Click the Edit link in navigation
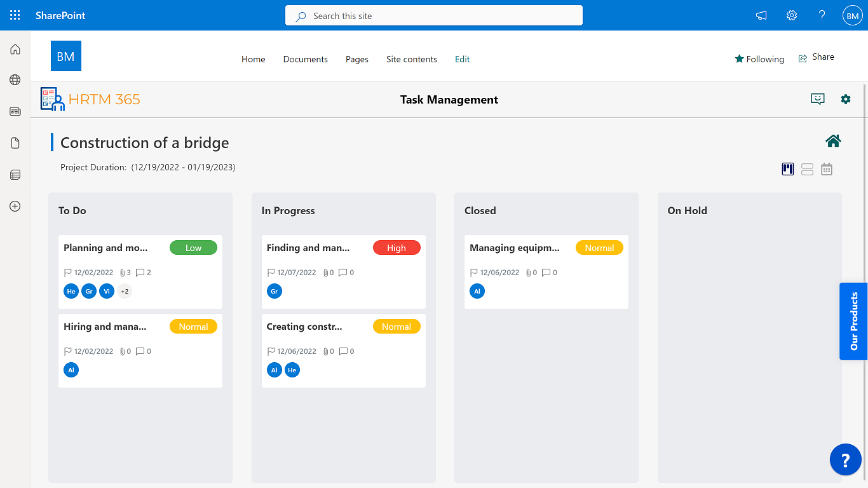The height and width of the screenshot is (488, 868). click(463, 59)
